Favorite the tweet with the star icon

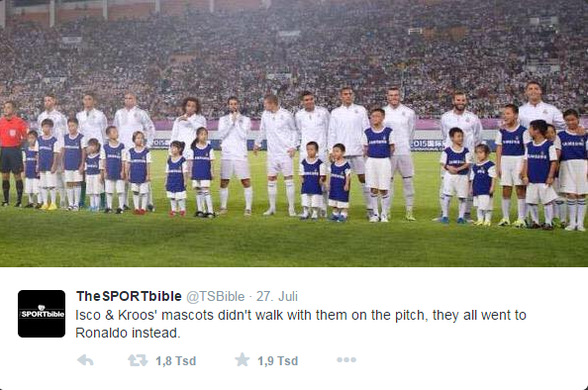coord(243,360)
